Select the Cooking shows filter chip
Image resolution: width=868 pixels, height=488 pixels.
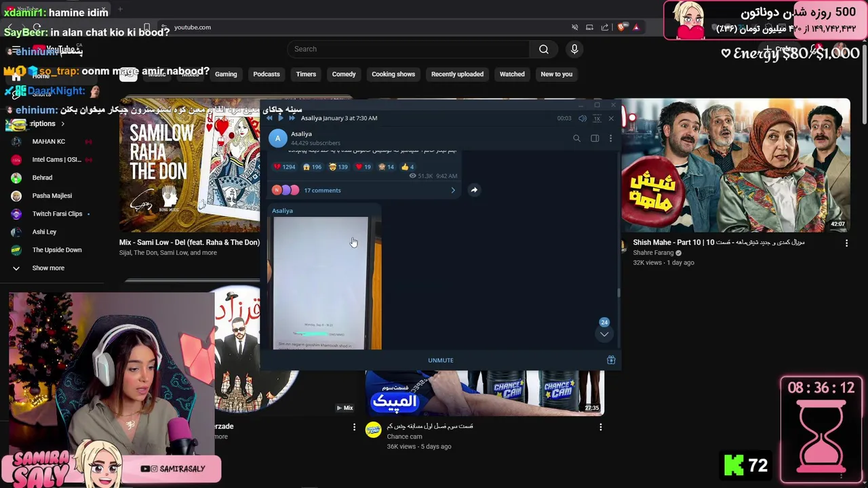point(393,74)
